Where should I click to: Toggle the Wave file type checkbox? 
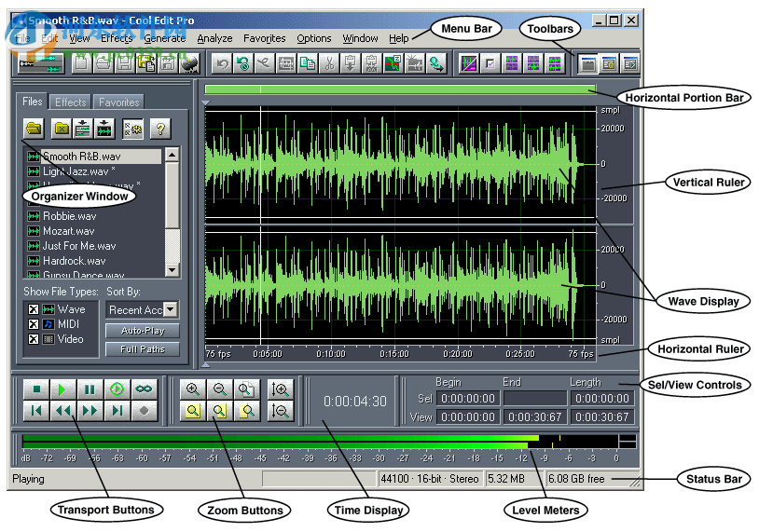pos(34,309)
